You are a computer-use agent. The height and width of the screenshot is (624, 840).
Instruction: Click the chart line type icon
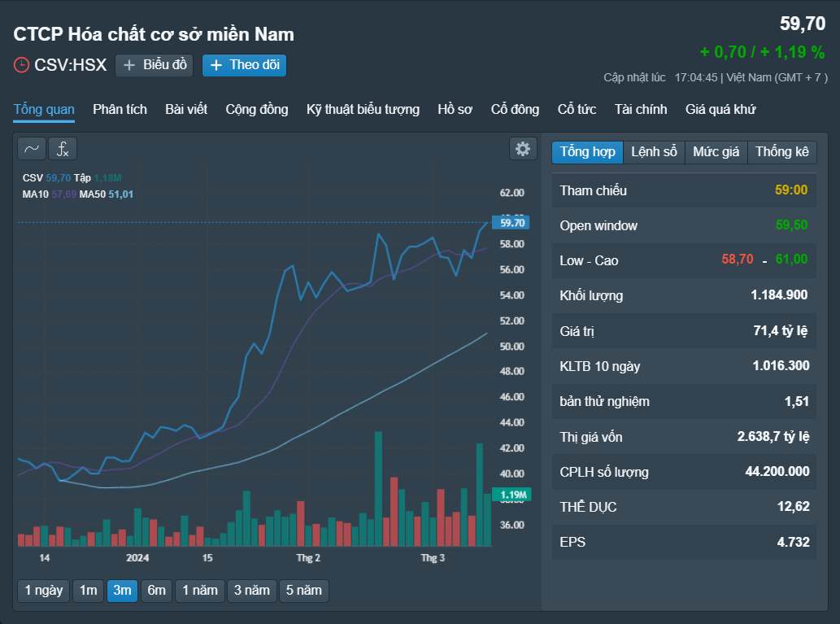click(x=32, y=149)
